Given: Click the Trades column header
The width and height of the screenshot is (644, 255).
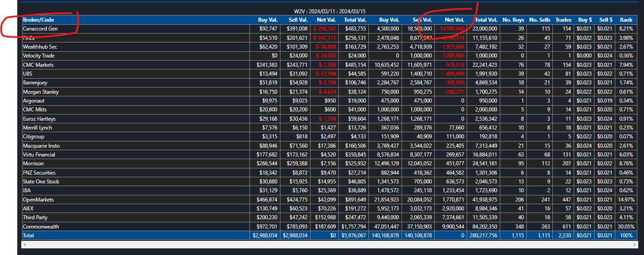Looking at the screenshot, I should pyautogui.click(x=563, y=20).
